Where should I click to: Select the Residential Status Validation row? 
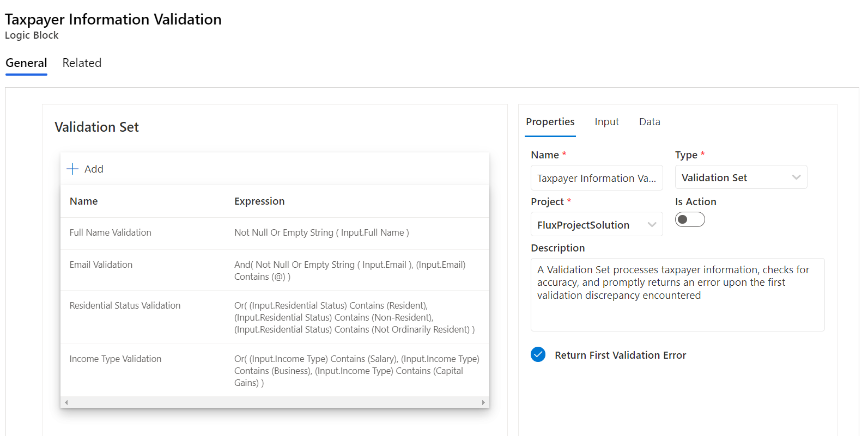pyautogui.click(x=275, y=317)
